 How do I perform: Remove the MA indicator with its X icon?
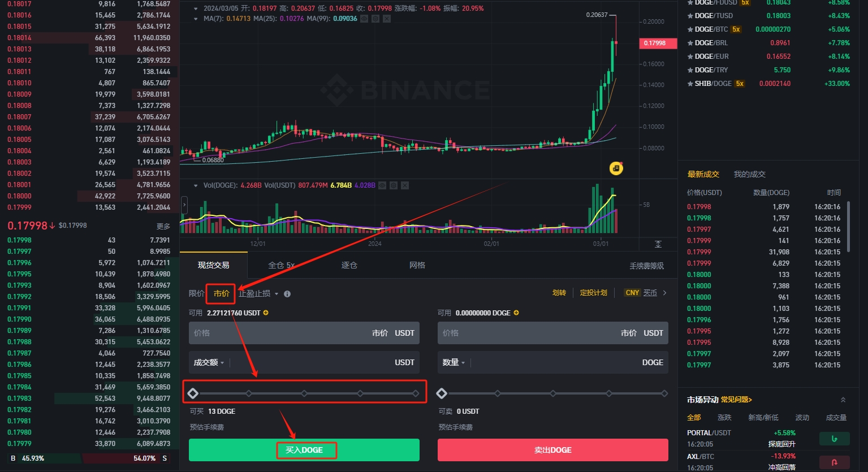pyautogui.click(x=387, y=19)
